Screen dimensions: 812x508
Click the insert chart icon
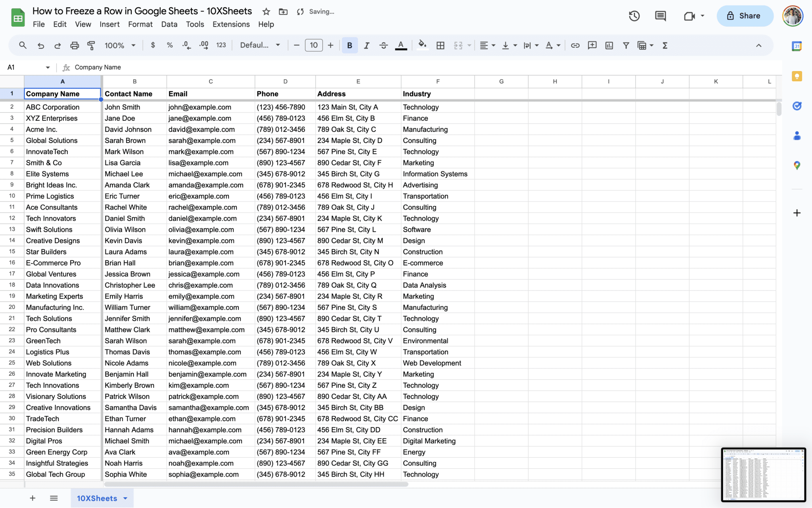point(609,45)
